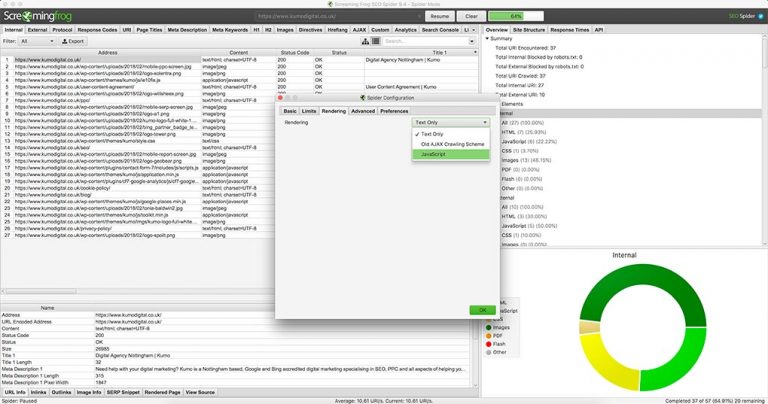Open the Outlinks bottom tab

click(61, 392)
